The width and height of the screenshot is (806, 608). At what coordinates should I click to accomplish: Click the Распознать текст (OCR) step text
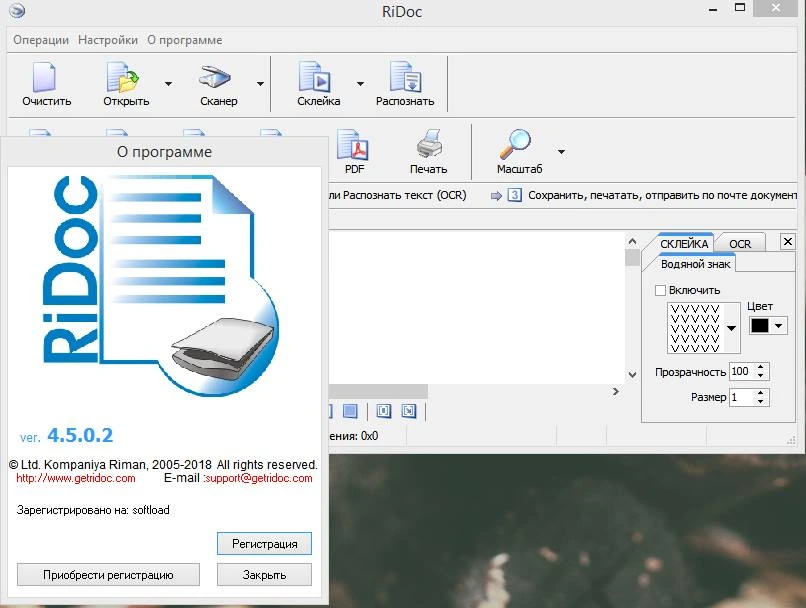405,195
